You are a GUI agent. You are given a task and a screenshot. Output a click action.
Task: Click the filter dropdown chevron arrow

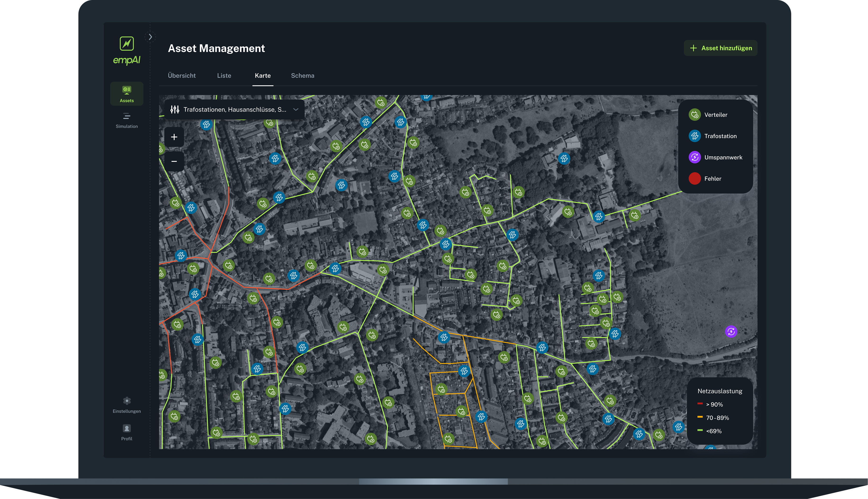click(x=295, y=109)
